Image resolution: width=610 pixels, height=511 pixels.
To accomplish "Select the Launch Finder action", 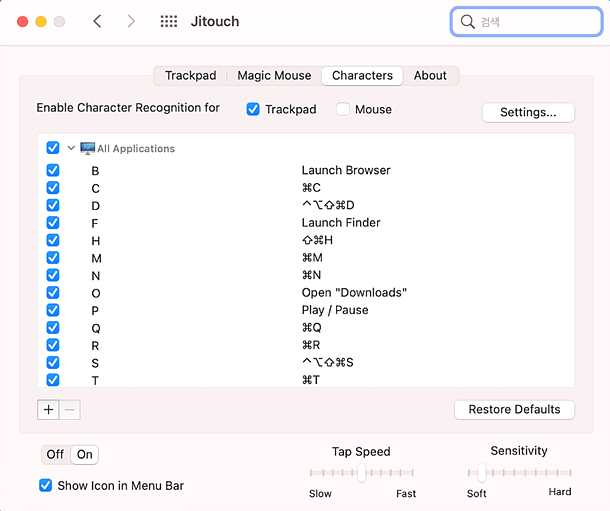I will tap(341, 223).
